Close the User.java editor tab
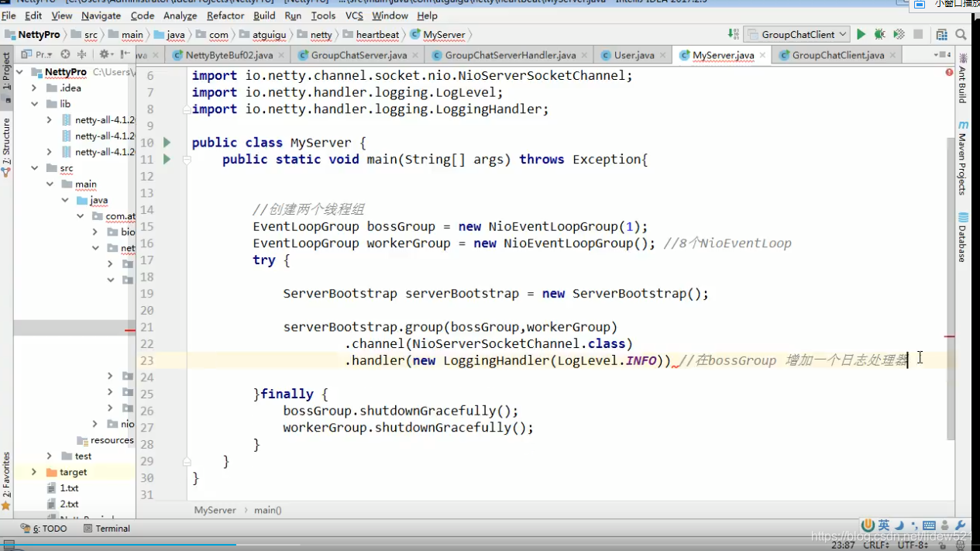Screen dimensions: 980x551 (663, 55)
